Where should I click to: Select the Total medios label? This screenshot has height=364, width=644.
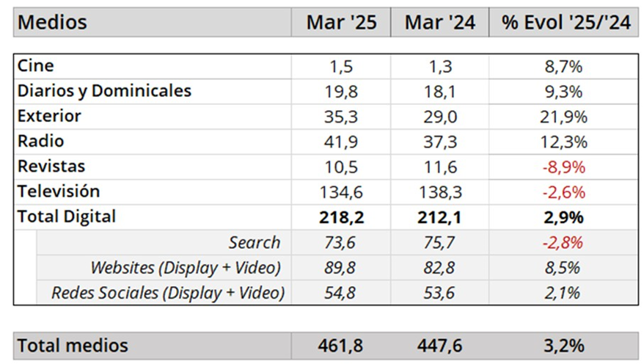coord(73,345)
